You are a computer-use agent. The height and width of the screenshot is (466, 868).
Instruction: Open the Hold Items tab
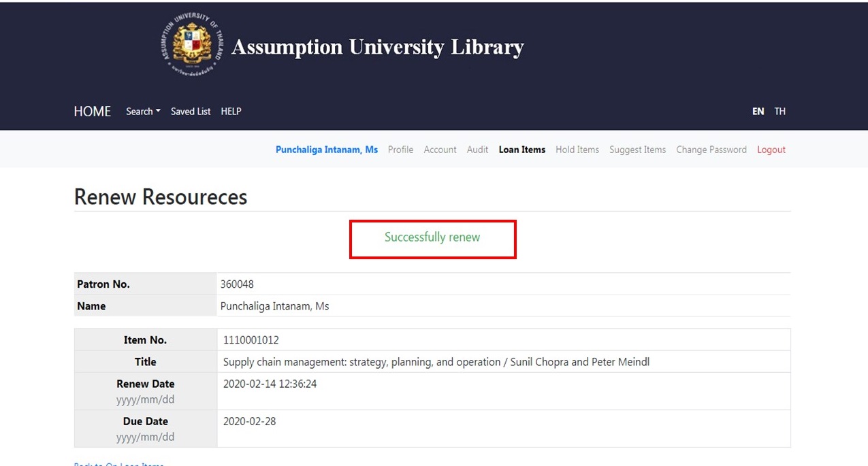tap(577, 150)
